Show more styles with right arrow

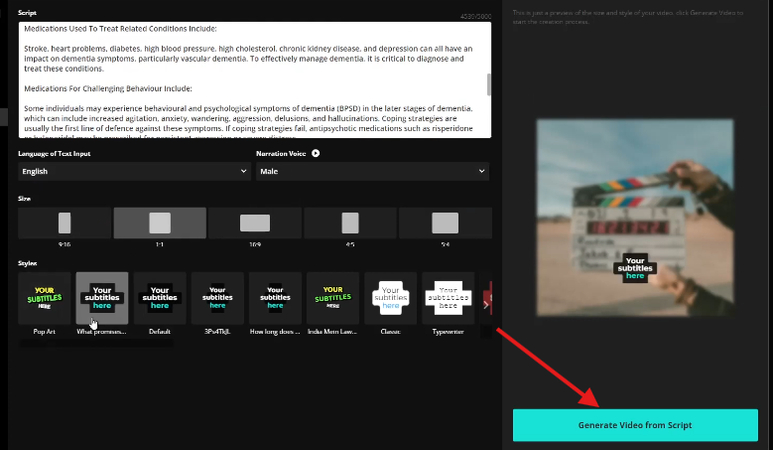(486, 305)
